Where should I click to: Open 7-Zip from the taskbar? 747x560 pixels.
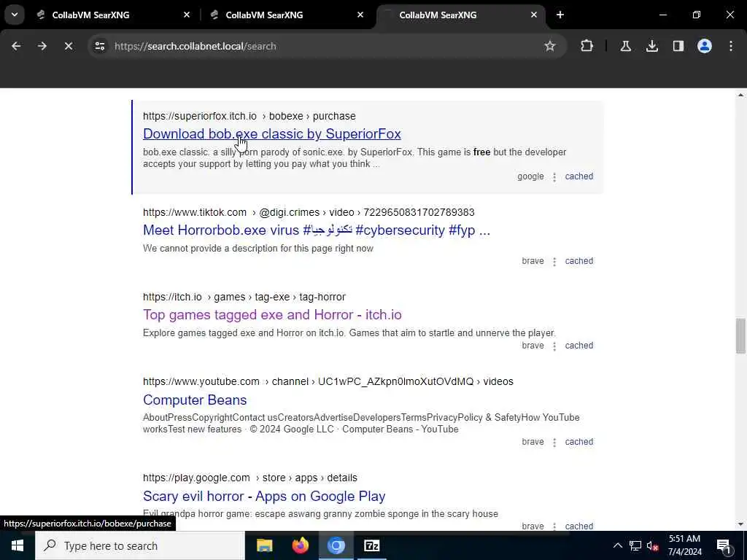pos(371,545)
